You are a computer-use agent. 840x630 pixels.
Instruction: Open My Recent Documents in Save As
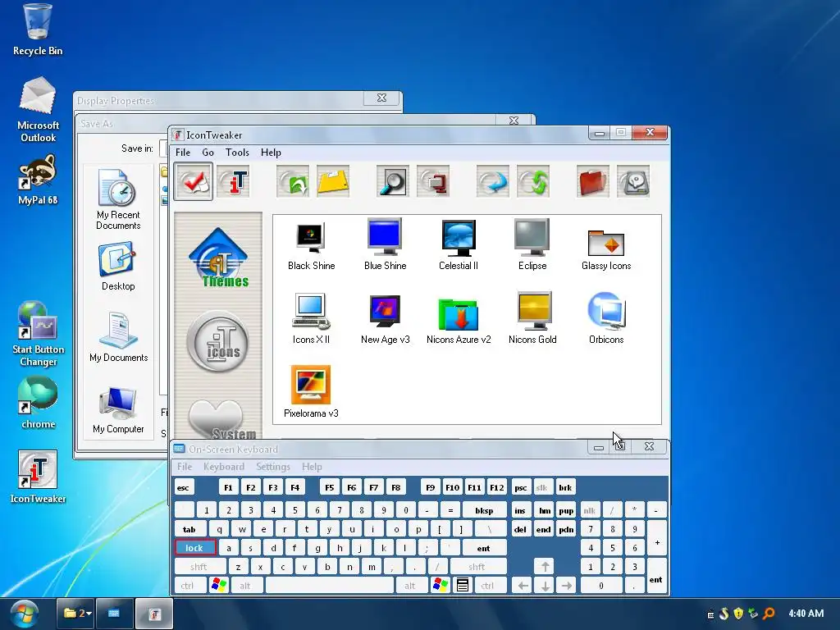118,199
